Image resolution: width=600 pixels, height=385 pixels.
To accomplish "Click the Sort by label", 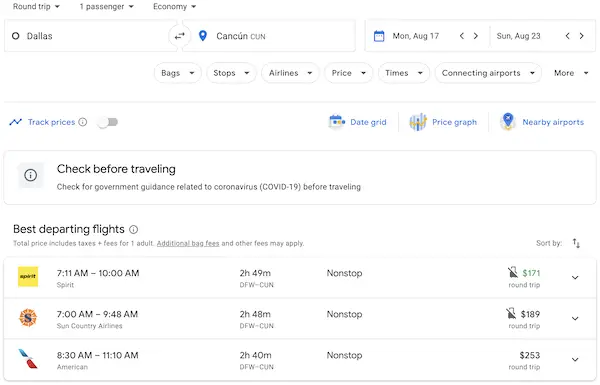I will tap(549, 243).
